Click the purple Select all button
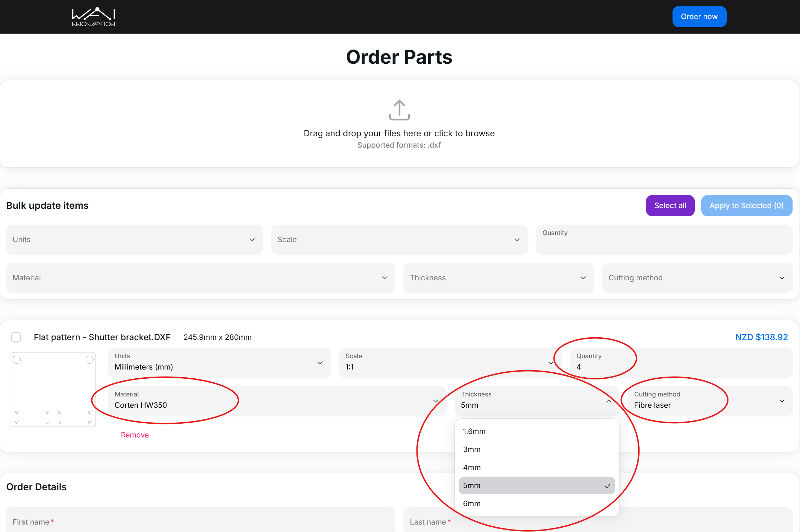The height and width of the screenshot is (532, 800). [670, 206]
